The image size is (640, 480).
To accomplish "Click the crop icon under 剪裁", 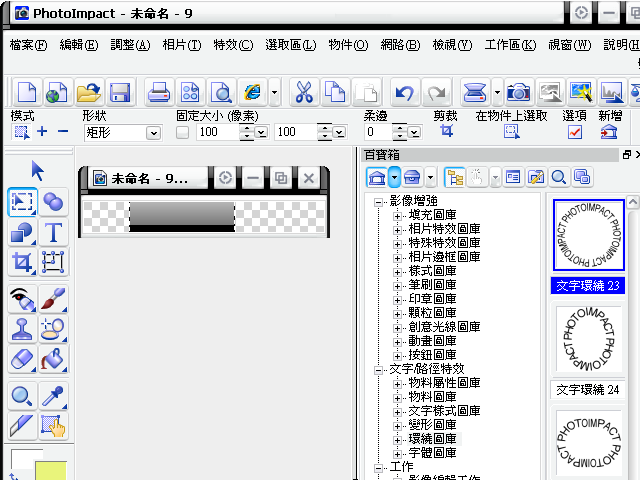I will [x=447, y=131].
